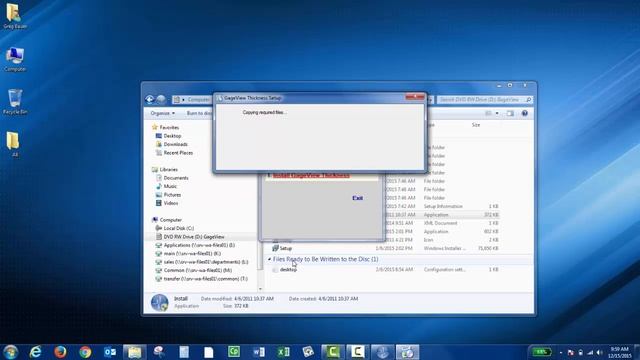Select the Common (M:) network drive

(197, 270)
